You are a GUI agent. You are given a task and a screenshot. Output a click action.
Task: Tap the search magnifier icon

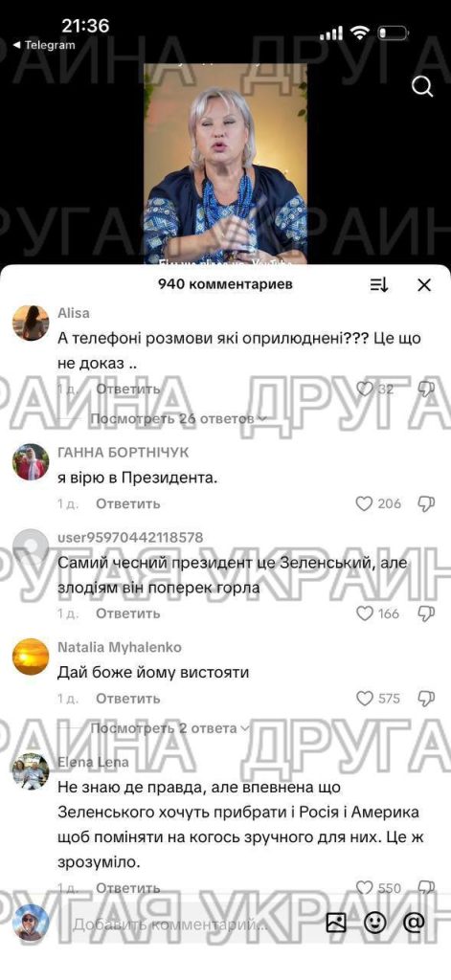(423, 86)
